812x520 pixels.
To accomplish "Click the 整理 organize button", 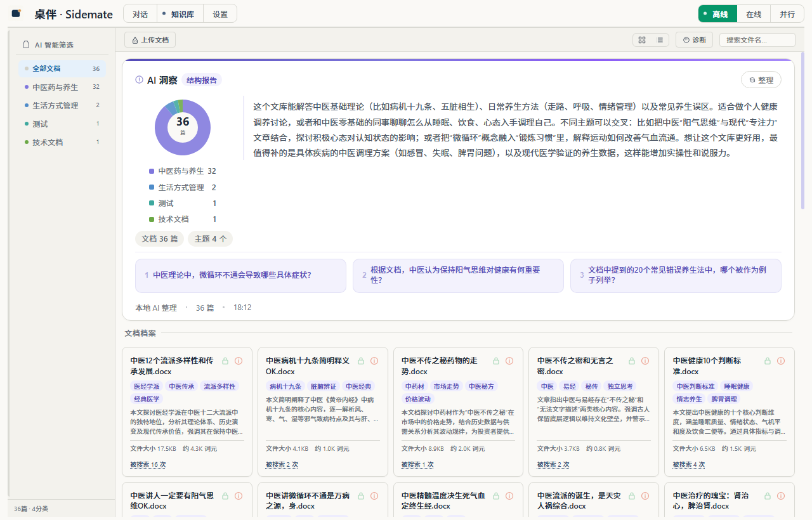I will [761, 80].
